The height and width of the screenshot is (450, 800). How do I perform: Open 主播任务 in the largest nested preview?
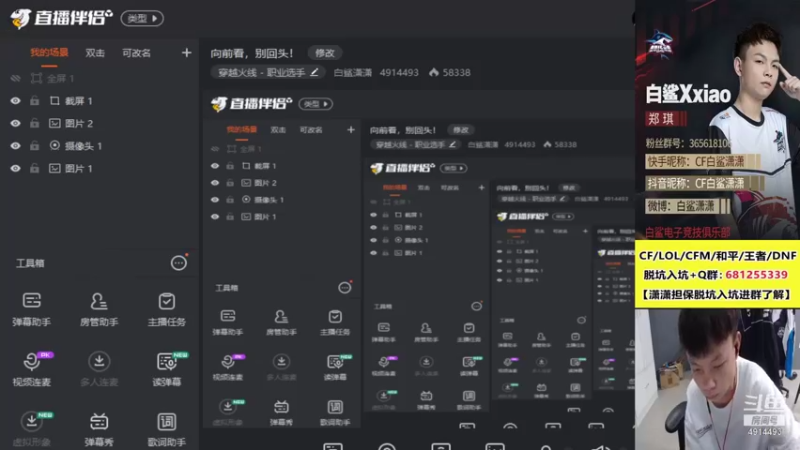(335, 322)
